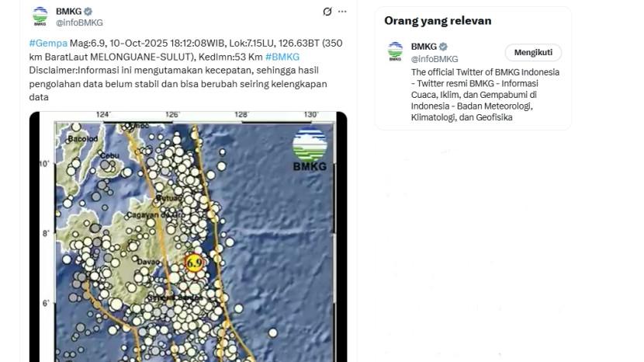Open the three-dot more options menu
This screenshot has width=644, height=362.
click(342, 12)
